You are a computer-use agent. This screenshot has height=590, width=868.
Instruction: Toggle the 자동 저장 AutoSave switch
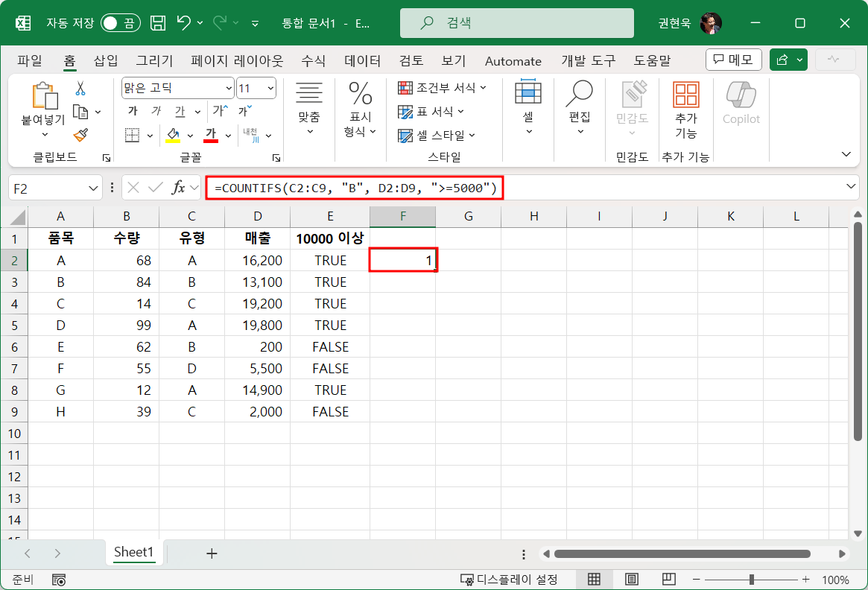pyautogui.click(x=121, y=22)
